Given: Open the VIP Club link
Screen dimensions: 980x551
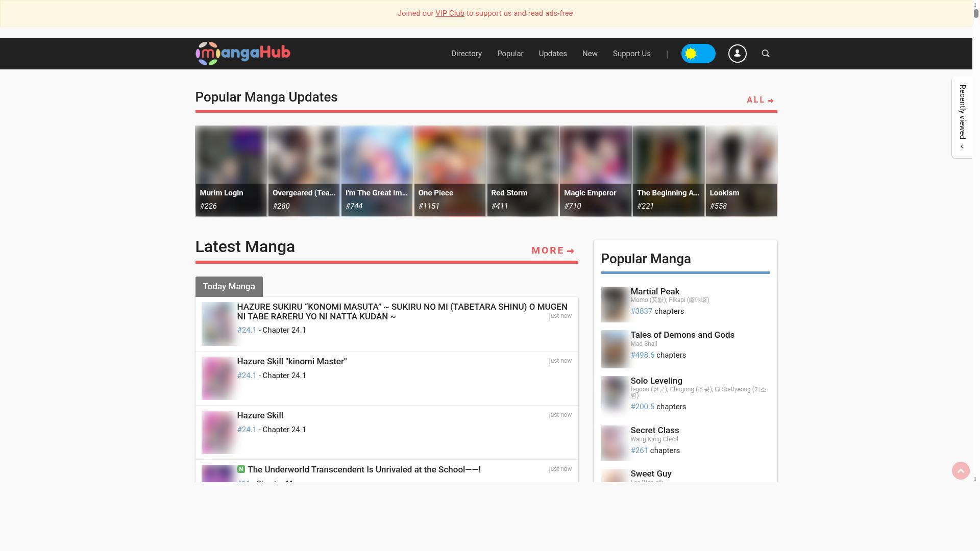Looking at the screenshot, I should 450,13.
